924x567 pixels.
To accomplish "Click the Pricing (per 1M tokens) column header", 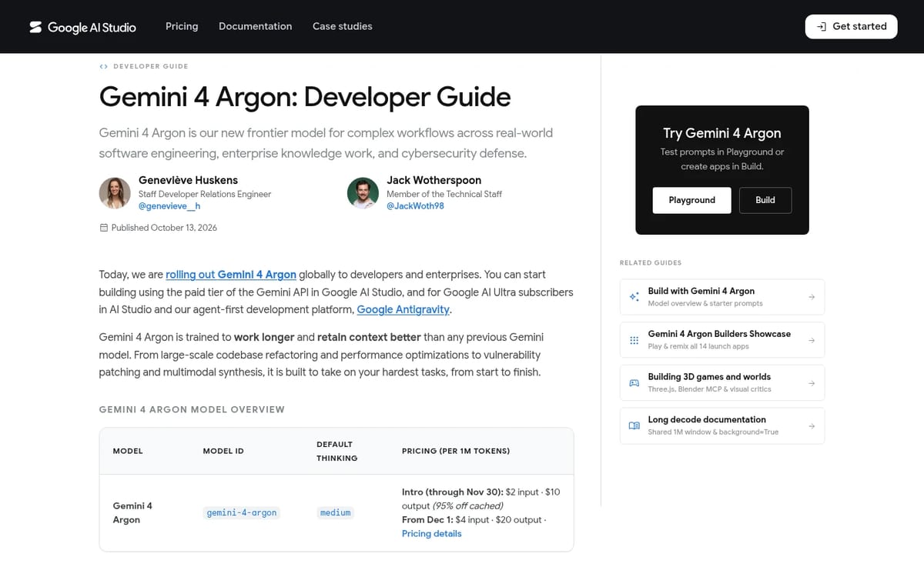I will click(456, 451).
